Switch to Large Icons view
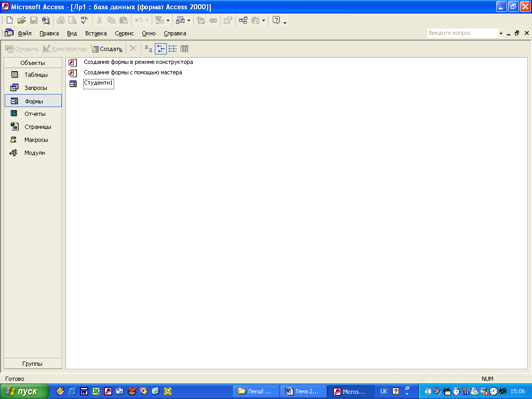Screen dimensions: 532x399 [x=148, y=49]
